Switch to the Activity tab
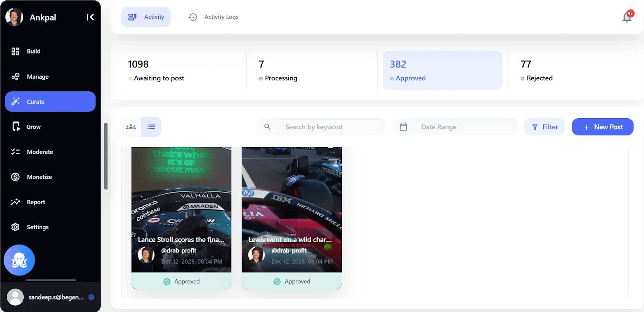The width and height of the screenshot is (644, 312). [146, 17]
